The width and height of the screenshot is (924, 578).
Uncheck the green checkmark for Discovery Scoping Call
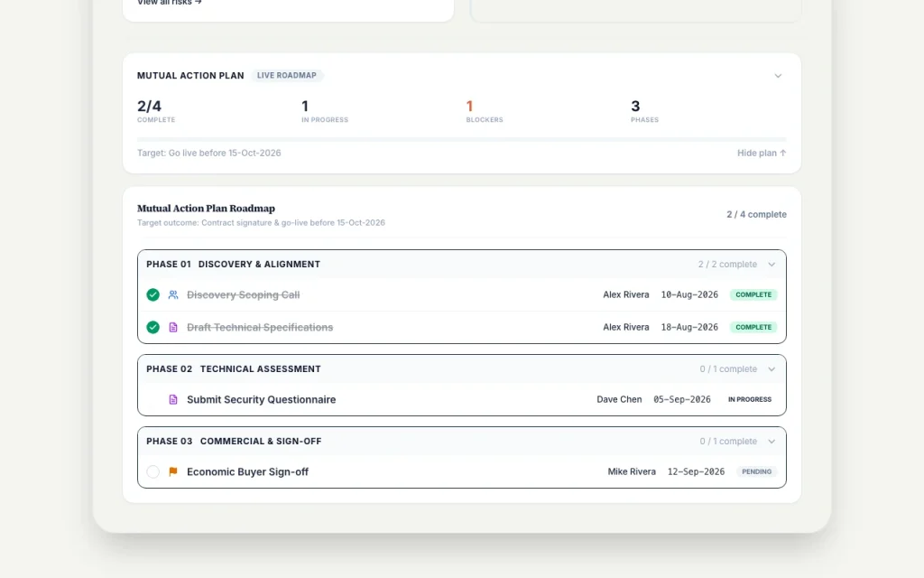click(x=152, y=294)
